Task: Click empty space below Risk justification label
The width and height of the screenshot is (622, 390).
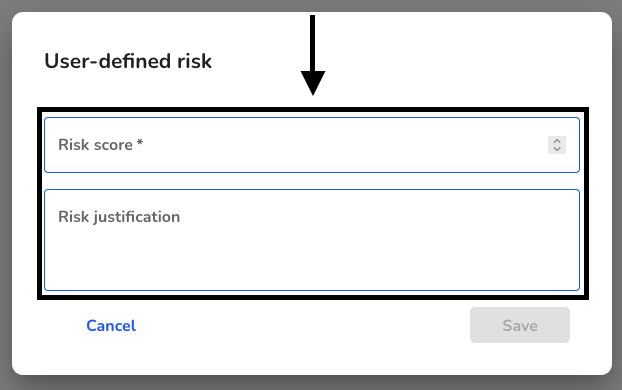Action: (312, 258)
